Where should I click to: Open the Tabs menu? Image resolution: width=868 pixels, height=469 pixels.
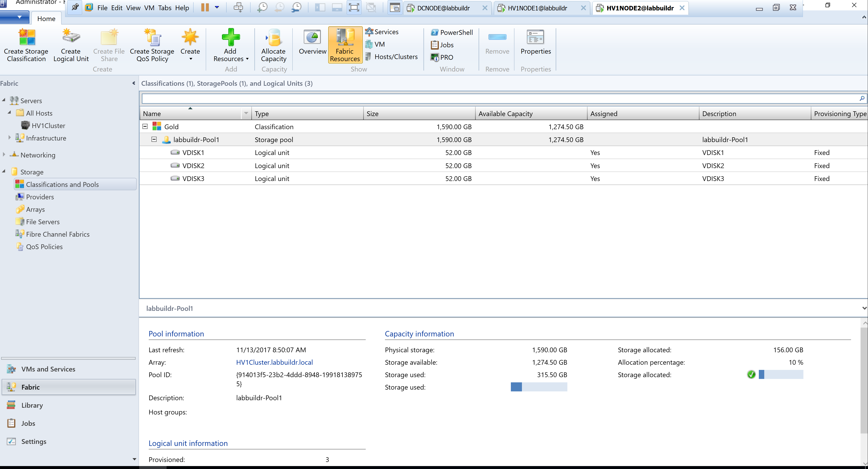[x=165, y=8]
